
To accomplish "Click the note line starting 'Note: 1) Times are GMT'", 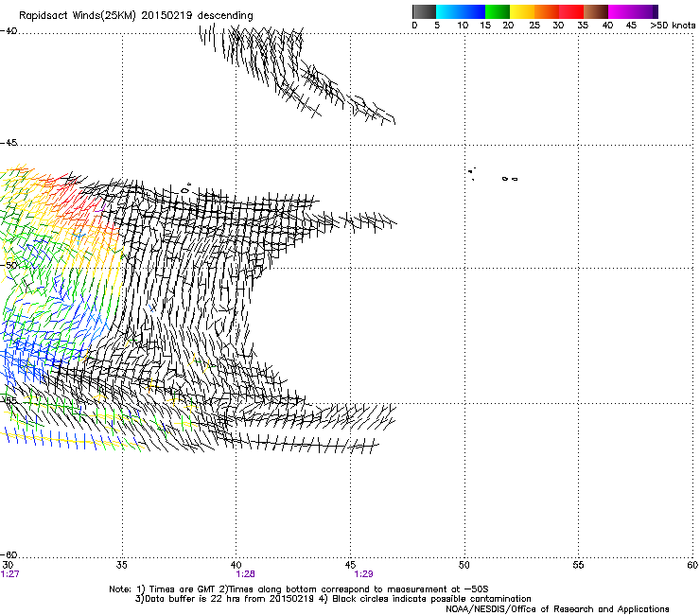I will click(299, 589).
